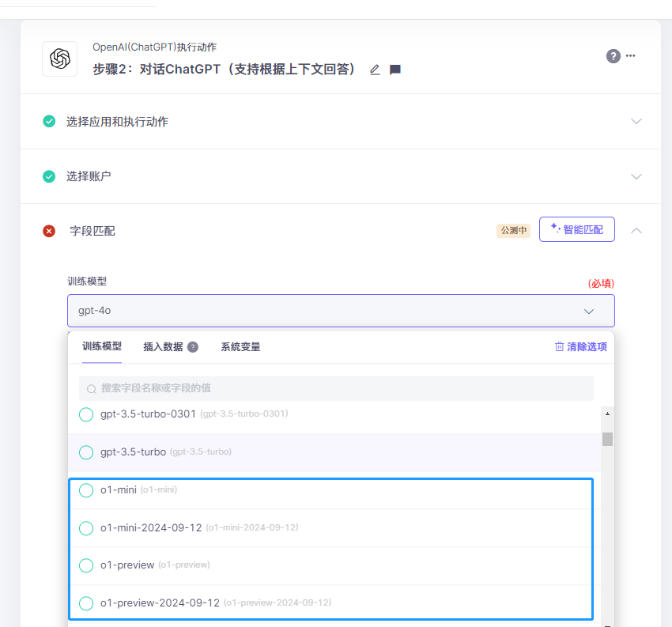Choose the o1-mini-2024-09-12 radio button

tap(86, 528)
